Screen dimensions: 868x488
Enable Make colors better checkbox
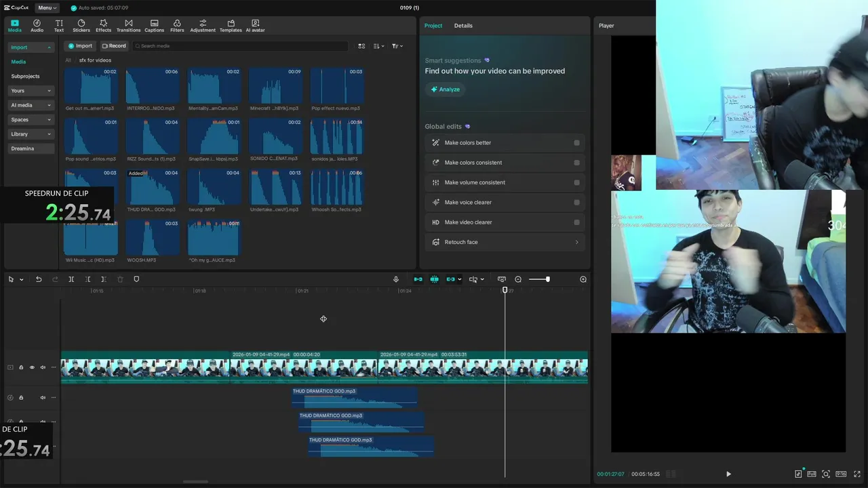(577, 143)
